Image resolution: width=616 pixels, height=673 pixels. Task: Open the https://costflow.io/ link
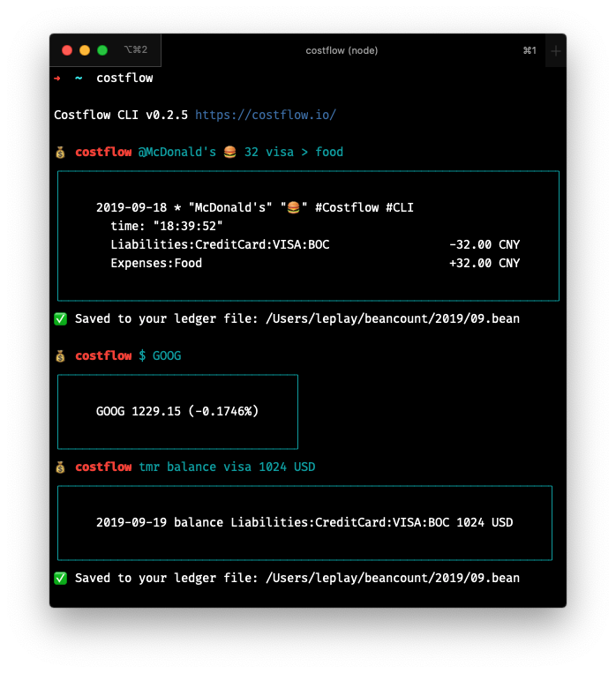(266, 115)
